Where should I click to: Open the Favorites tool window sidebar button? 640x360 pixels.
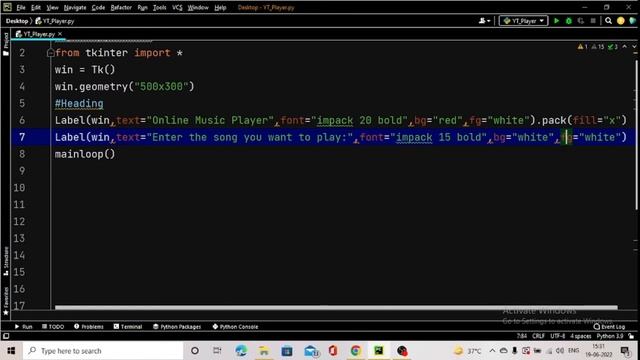click(x=6, y=301)
